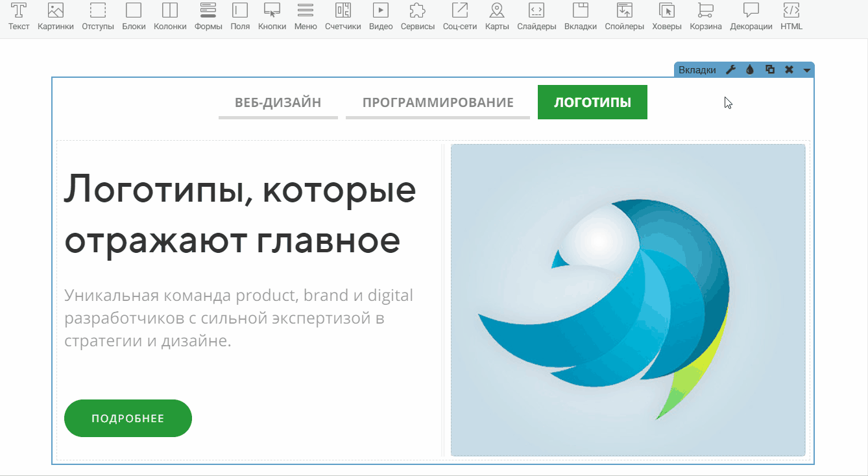Choose the Колонки layout icon

tap(170, 10)
